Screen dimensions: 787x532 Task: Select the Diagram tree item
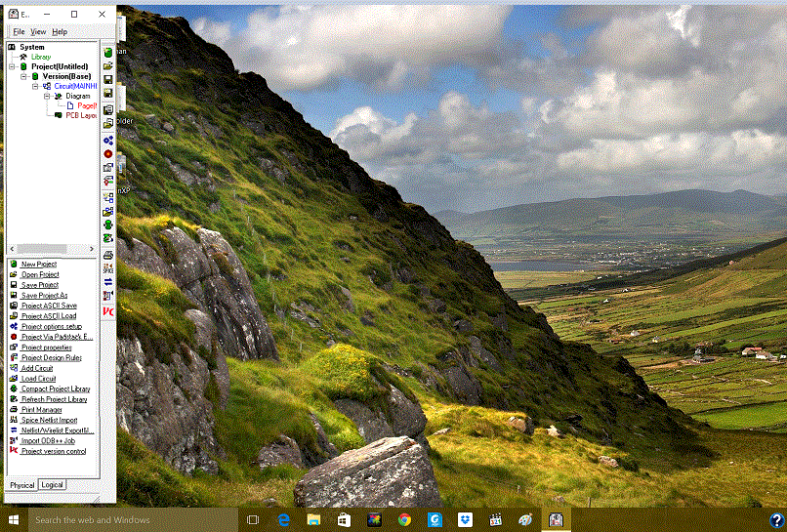pos(78,96)
